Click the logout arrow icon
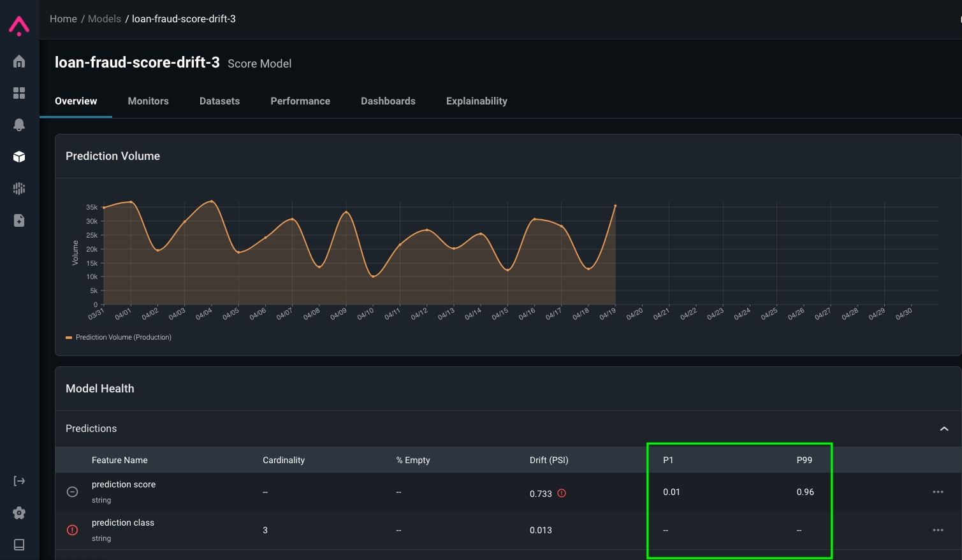 pos(19,481)
